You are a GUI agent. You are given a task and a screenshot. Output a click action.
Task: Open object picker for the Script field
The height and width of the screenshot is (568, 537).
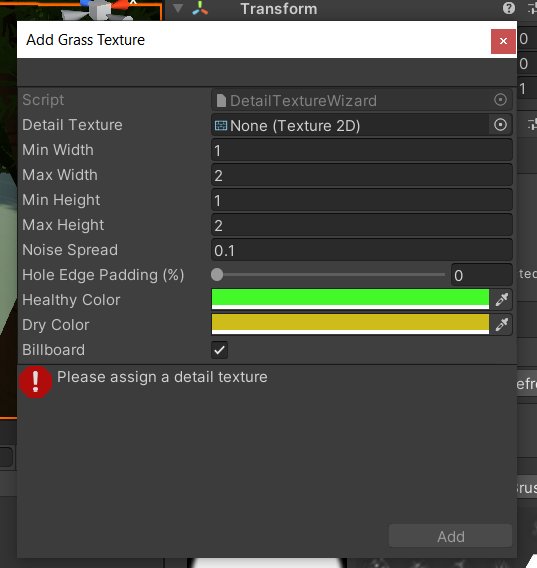[x=500, y=100]
